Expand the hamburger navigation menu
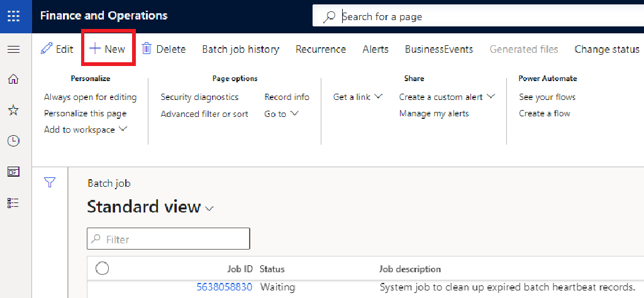 13,49
